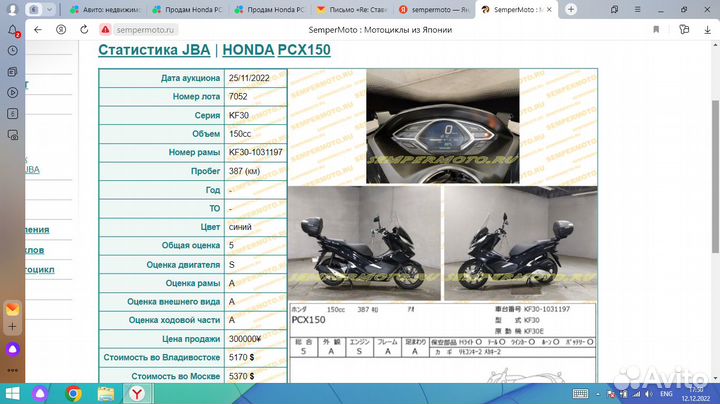This screenshot has height=404, width=720.
Task: Select sale price 300000¥
Action: (x=245, y=339)
